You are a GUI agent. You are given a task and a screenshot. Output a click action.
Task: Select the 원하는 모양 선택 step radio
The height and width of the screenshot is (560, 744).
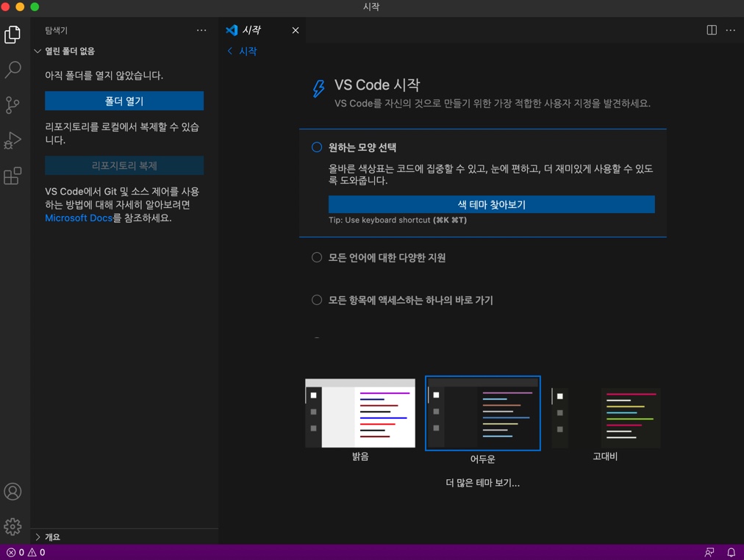pyautogui.click(x=316, y=147)
